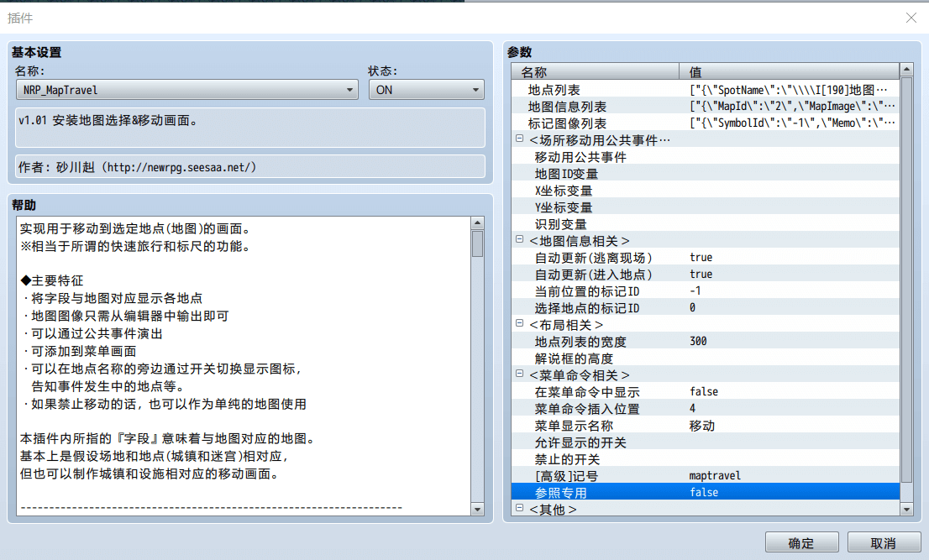Select the highlighted 参照专用 parameter row
The width and height of the screenshot is (929, 560).
click(705, 493)
